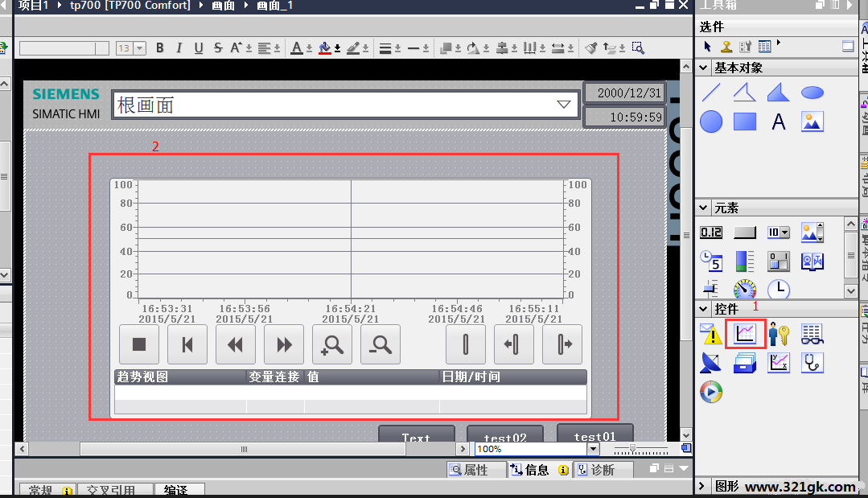Screen dimensions: 868x498
Task: Toggle the stamp tool in toolbox options
Action: tap(727, 47)
